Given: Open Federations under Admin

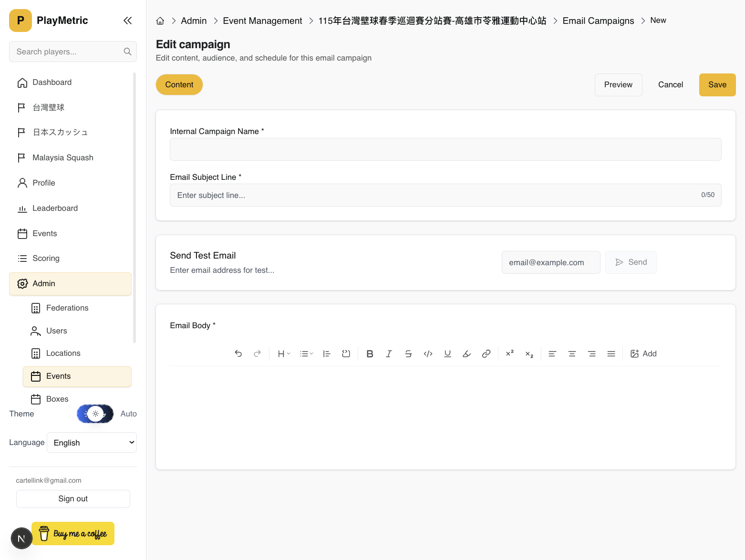Looking at the screenshot, I should [x=77, y=308].
